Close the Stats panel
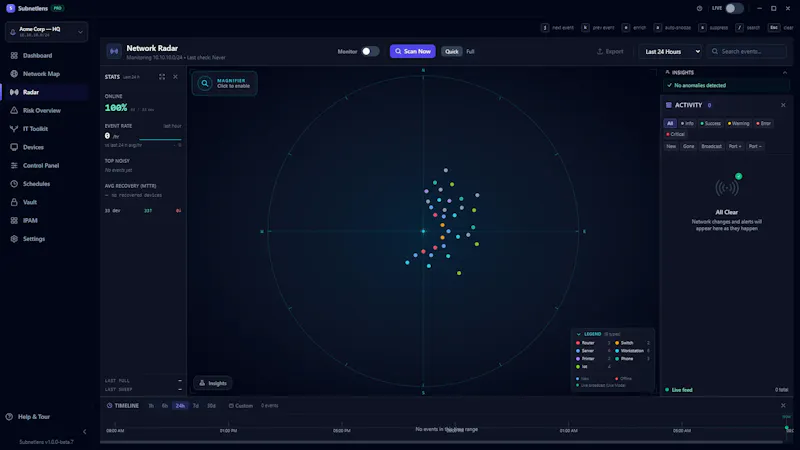The image size is (800, 450). click(176, 77)
